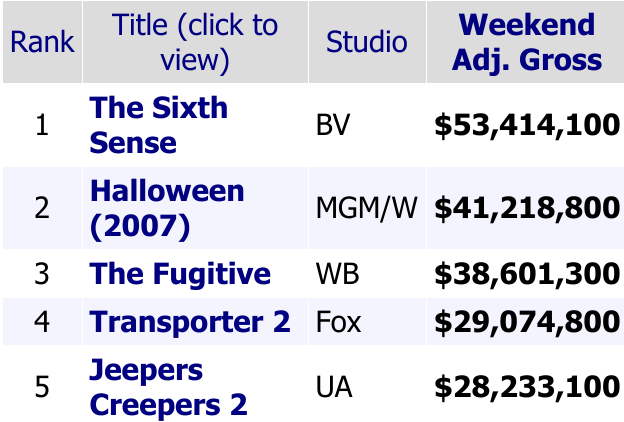Click the Rank column header
Screen dimensions: 624x422
point(42,42)
